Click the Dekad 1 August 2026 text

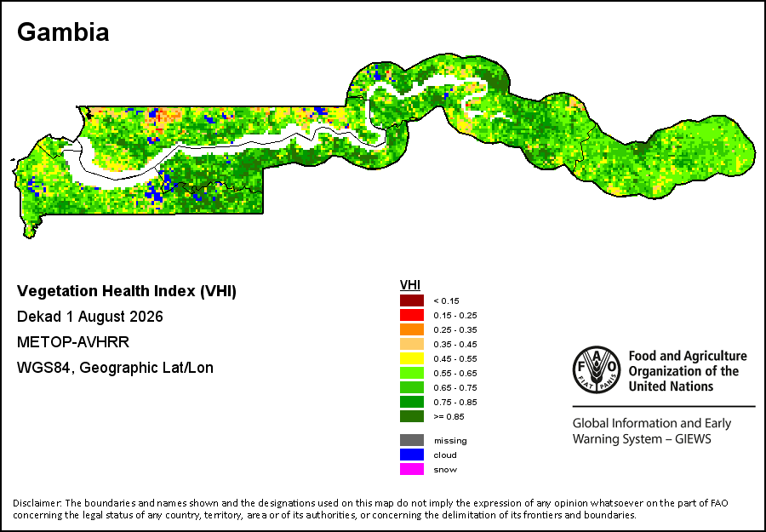[x=90, y=317]
